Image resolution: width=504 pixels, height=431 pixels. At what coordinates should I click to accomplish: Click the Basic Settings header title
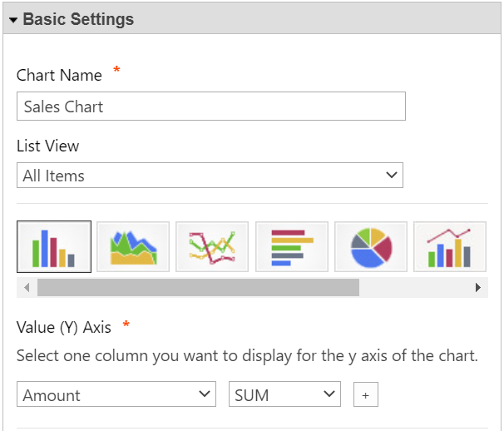coord(78,19)
